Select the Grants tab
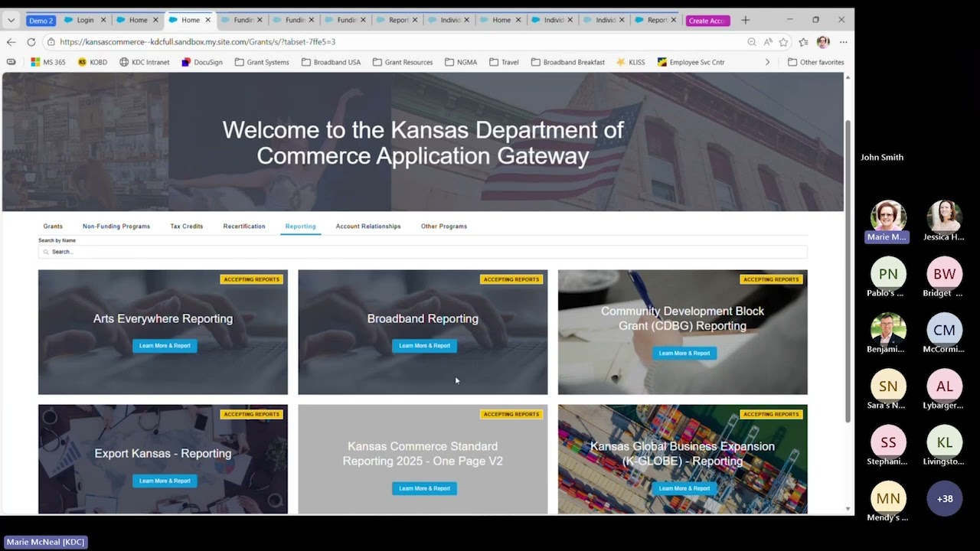 click(53, 227)
